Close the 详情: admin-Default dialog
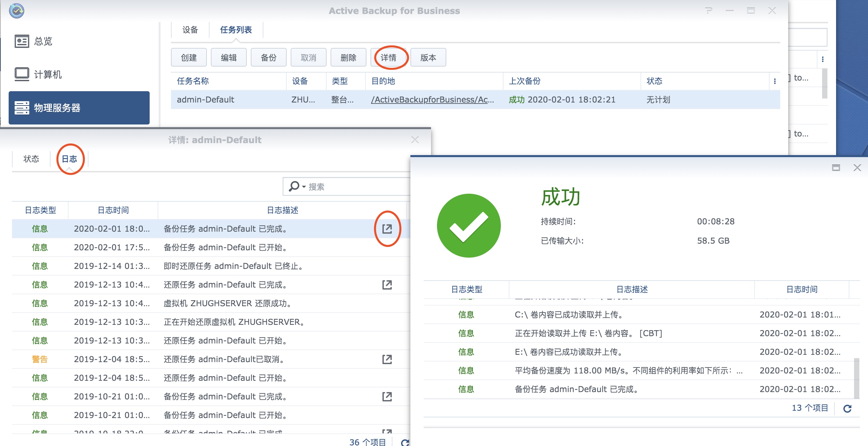The width and height of the screenshot is (868, 446). [415, 140]
